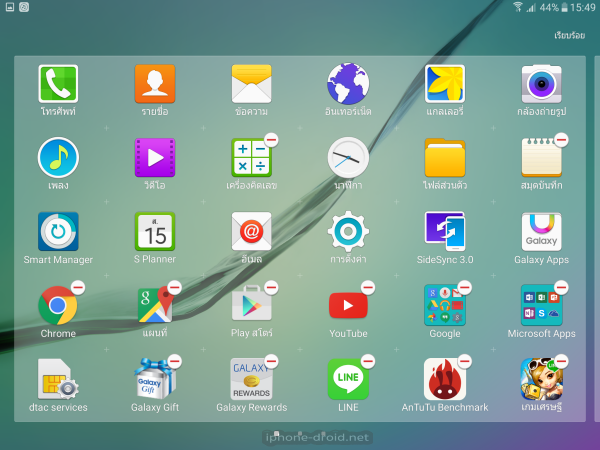Viewport: 600px width, 450px height.
Task: Open the Gallery app (แกลเลอรี่)
Action: [x=445, y=84]
